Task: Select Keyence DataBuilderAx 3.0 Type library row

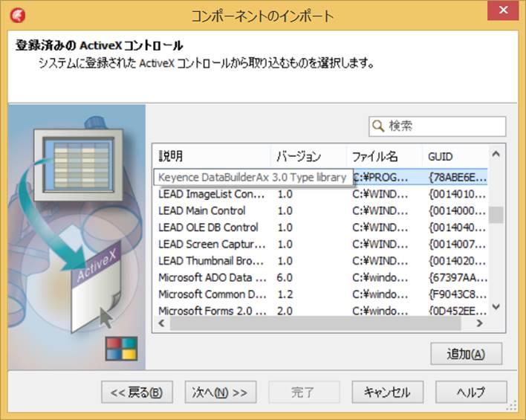Action: coord(320,177)
